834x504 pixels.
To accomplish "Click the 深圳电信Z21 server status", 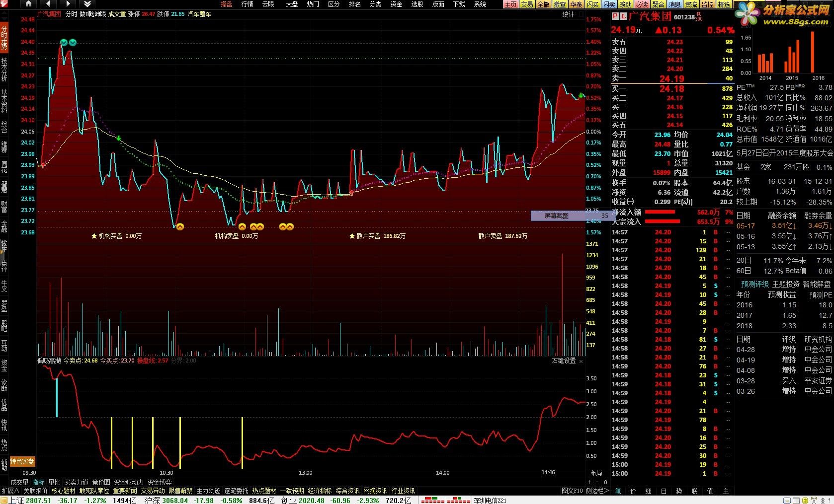I will pyautogui.click(x=490, y=500).
